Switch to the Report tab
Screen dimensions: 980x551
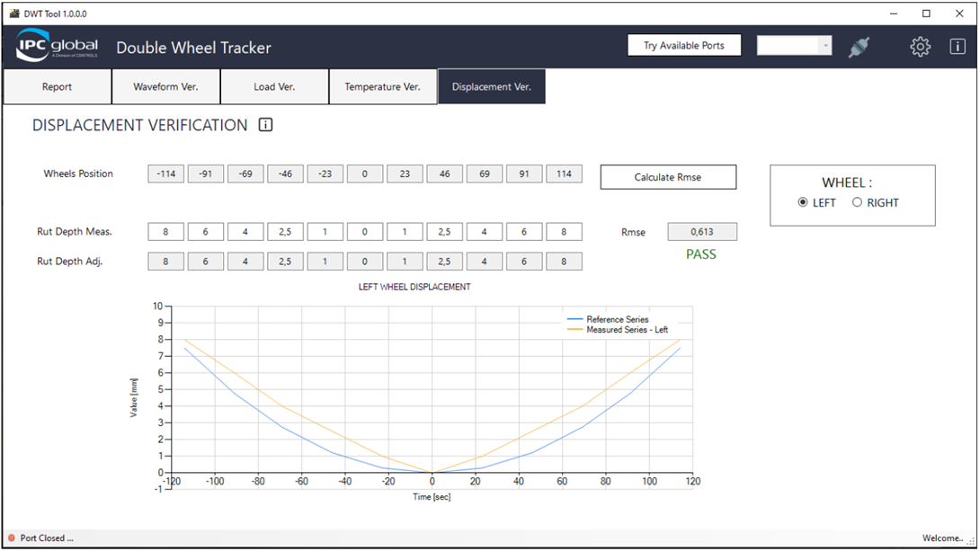click(x=57, y=87)
